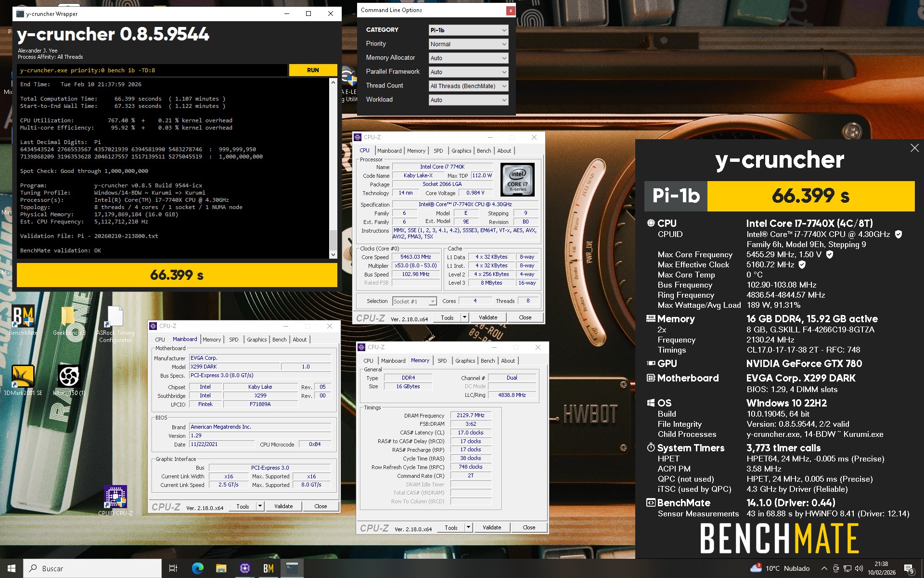Open the Memory Allocator dropdown

[468, 58]
